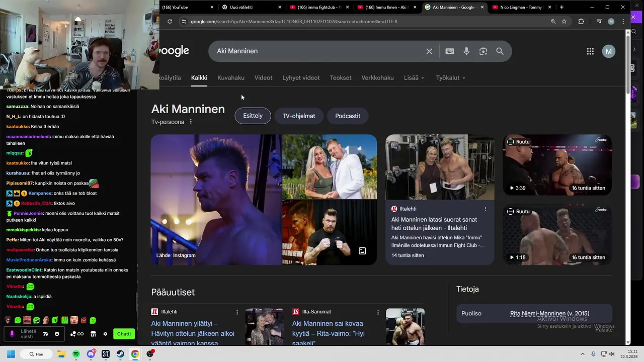This screenshot has height=362, width=644.
Task: Switch to the Teokset tab
Action: coord(341,78)
